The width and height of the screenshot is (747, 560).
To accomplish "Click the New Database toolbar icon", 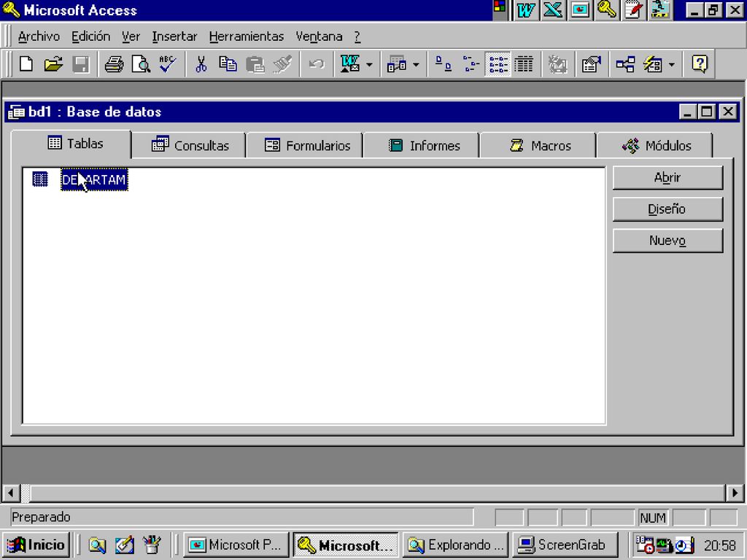I will tap(26, 64).
